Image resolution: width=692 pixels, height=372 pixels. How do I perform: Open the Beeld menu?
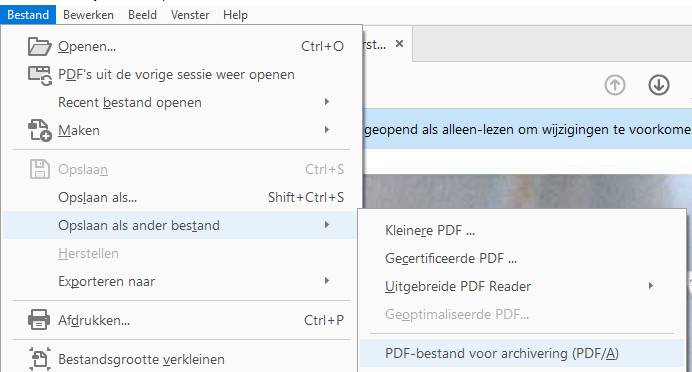(x=142, y=15)
